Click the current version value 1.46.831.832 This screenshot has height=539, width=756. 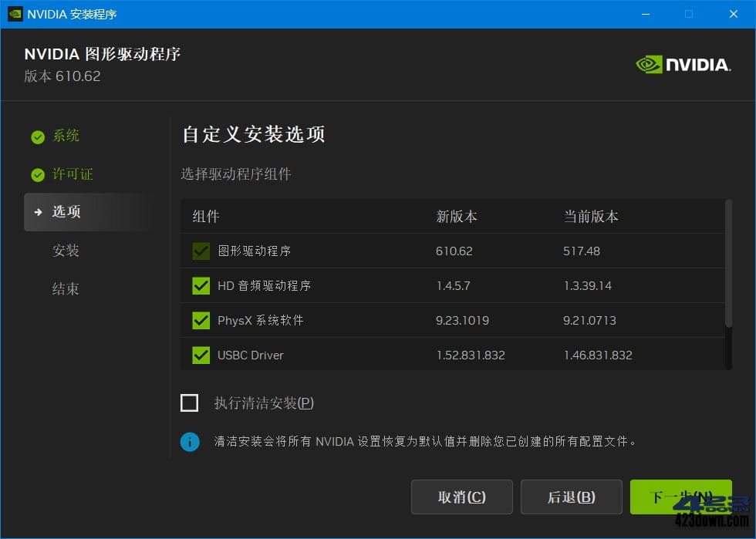coord(598,355)
